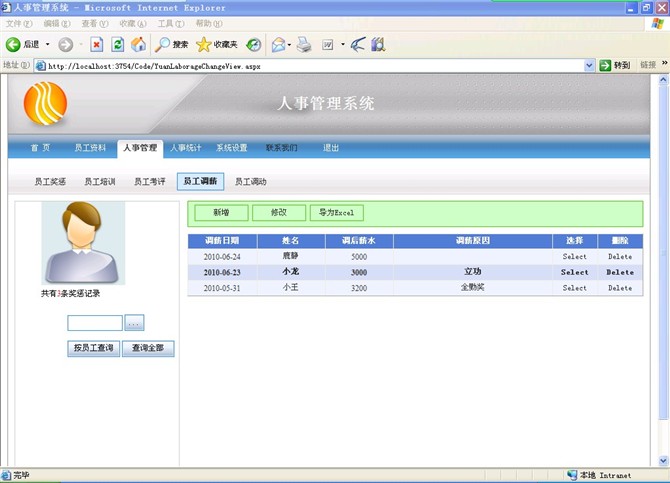This screenshot has height=483, width=670.
Task: Click Select link in 2010-06-23 row
Action: tap(575, 272)
